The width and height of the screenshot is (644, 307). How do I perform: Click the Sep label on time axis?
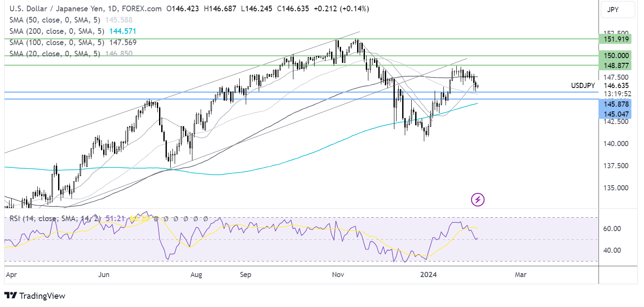tap(246, 274)
